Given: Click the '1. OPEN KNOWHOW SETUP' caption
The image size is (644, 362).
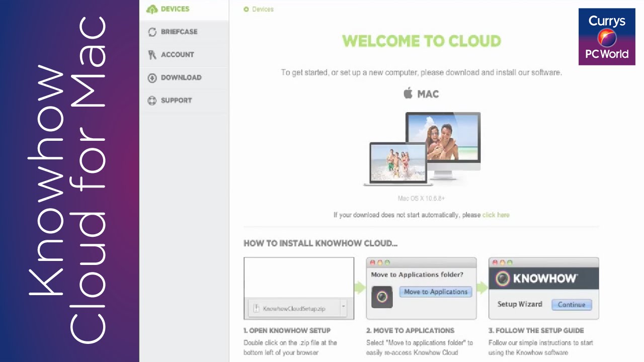Looking at the screenshot, I should pyautogui.click(x=287, y=330).
